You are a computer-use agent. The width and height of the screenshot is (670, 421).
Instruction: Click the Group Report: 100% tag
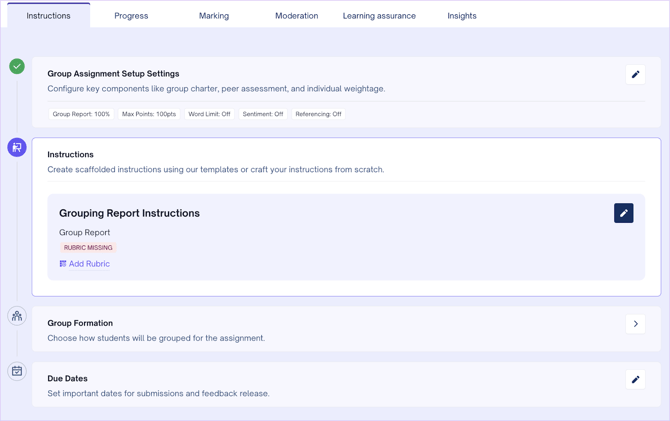coord(81,114)
